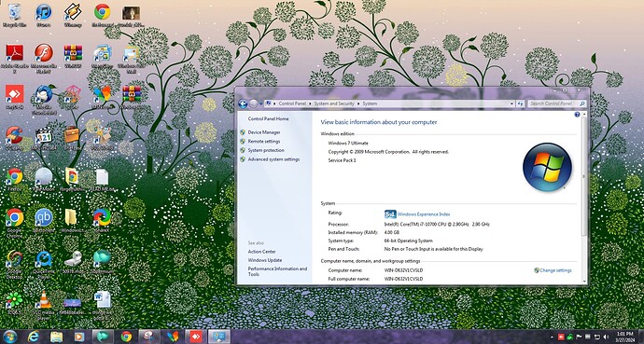Expand the address bar history dropdown
The width and height of the screenshot is (644, 344).
point(511,104)
